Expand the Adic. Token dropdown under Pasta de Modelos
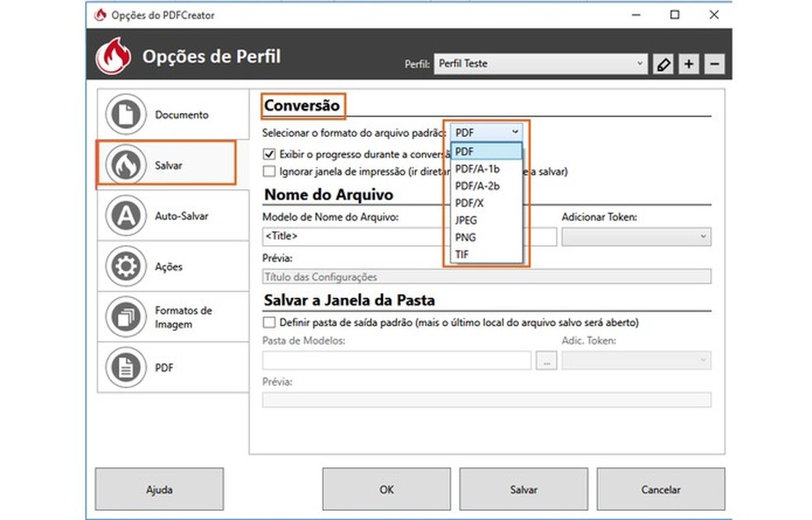The width and height of the screenshot is (812, 520). (x=635, y=360)
